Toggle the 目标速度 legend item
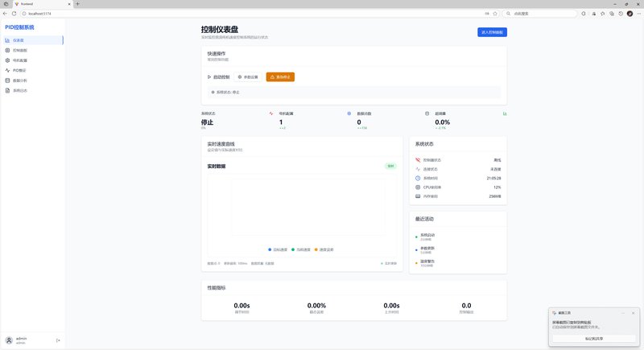The width and height of the screenshot is (644, 350). pos(278,249)
